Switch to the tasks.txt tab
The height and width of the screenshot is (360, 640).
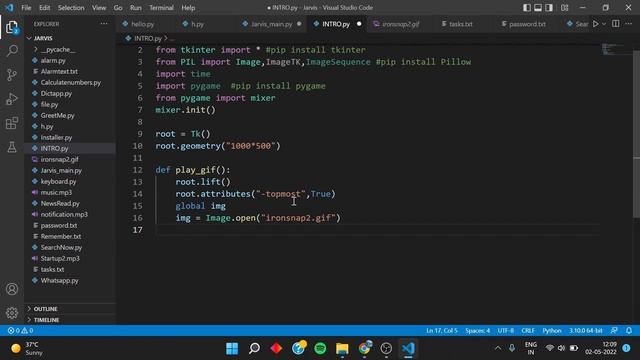[460, 24]
